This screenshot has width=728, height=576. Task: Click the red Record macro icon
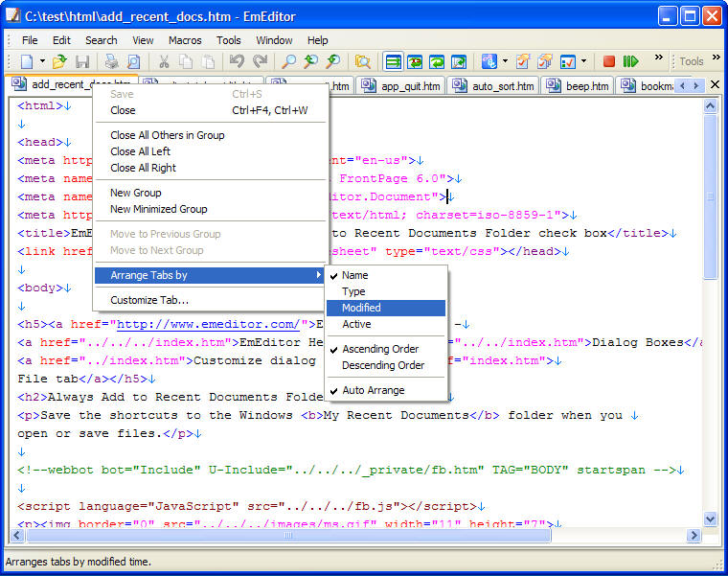point(608,61)
